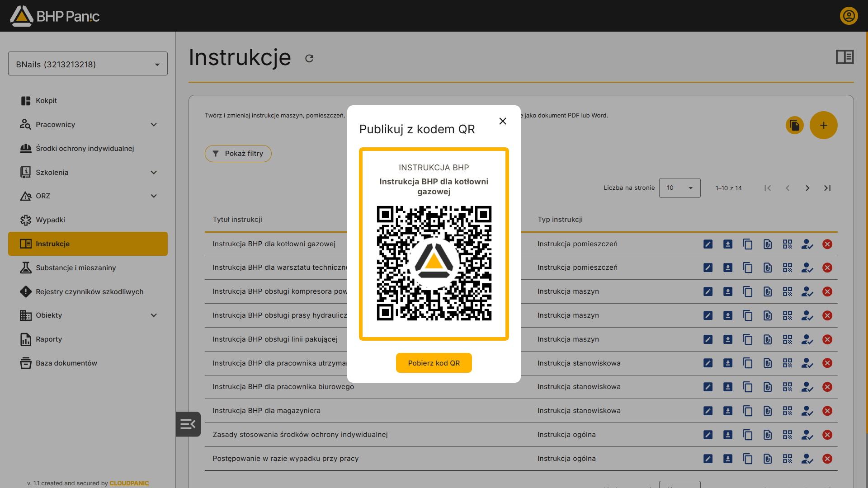The width and height of the screenshot is (868, 488).
Task: Open the Liczba na stronie dropdown
Action: (680, 188)
